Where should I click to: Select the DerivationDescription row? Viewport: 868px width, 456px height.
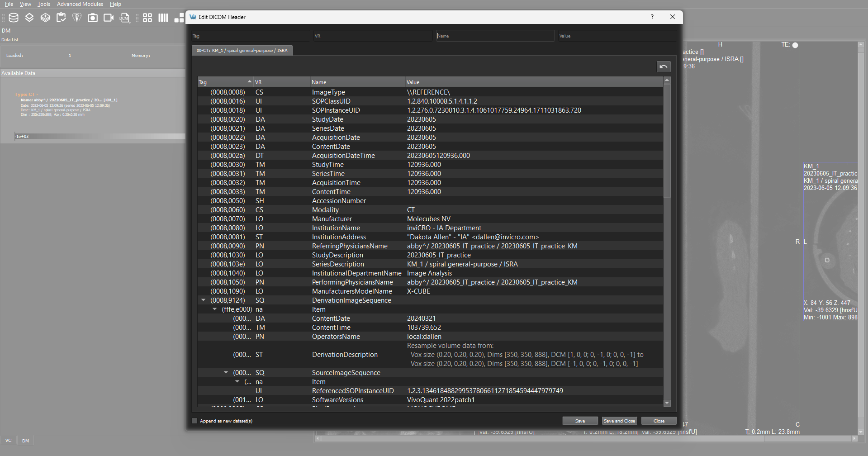point(430,355)
